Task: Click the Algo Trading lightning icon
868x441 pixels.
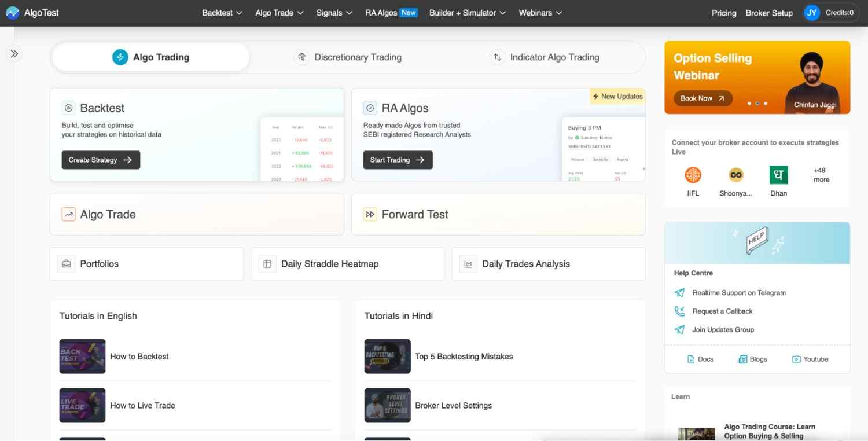Action: (x=120, y=57)
